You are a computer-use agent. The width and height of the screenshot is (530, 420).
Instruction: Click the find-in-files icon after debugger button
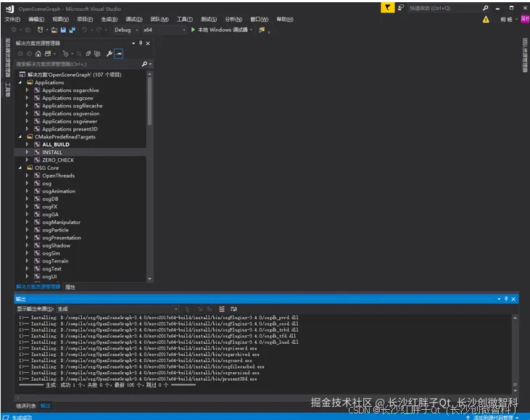coord(262,30)
